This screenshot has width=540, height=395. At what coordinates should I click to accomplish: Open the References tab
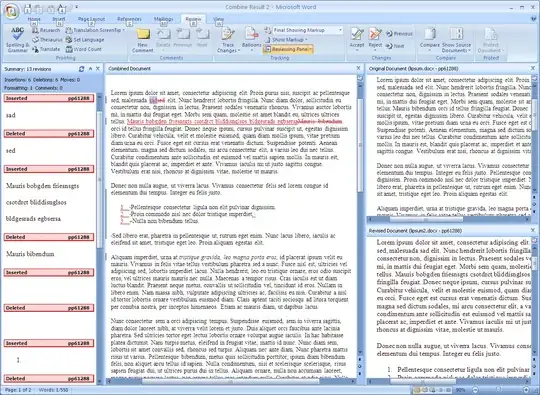point(129,19)
